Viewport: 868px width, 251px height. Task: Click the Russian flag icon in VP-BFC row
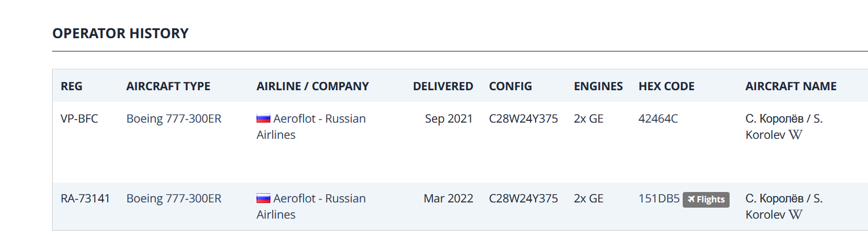263,119
